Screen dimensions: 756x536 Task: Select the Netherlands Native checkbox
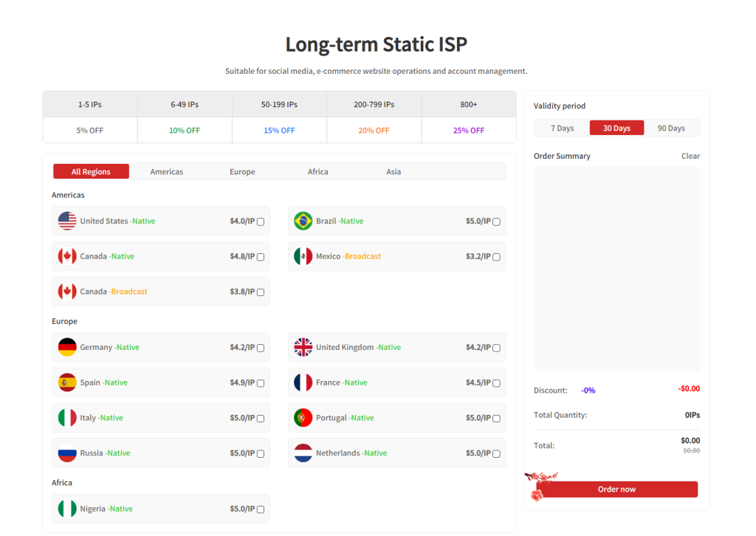tap(496, 454)
